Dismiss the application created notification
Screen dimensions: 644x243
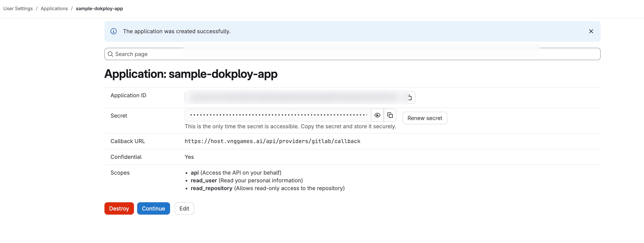tap(591, 31)
